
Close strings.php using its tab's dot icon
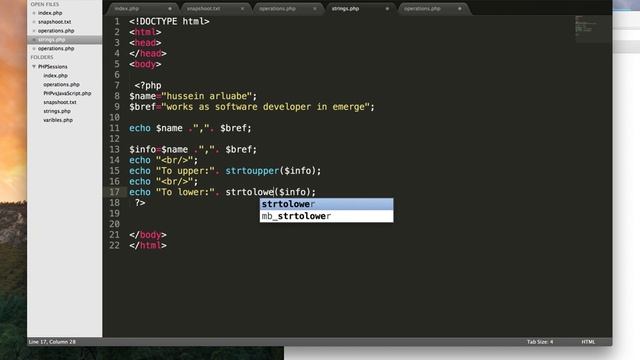coord(387,9)
